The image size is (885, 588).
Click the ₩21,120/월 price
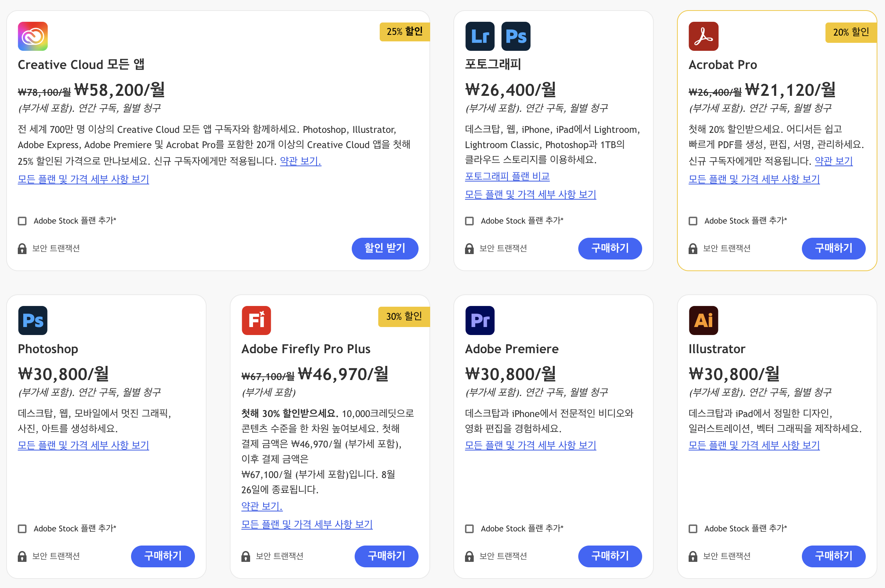(x=790, y=90)
